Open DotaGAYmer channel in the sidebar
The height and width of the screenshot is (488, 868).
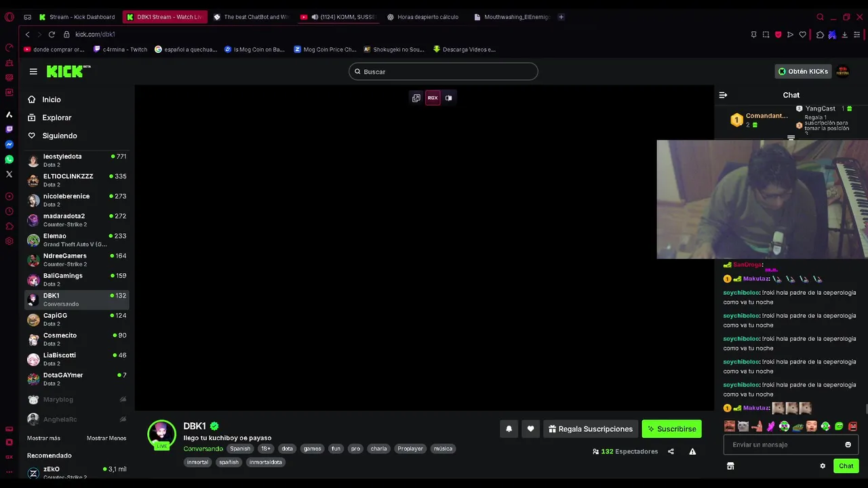pos(77,378)
